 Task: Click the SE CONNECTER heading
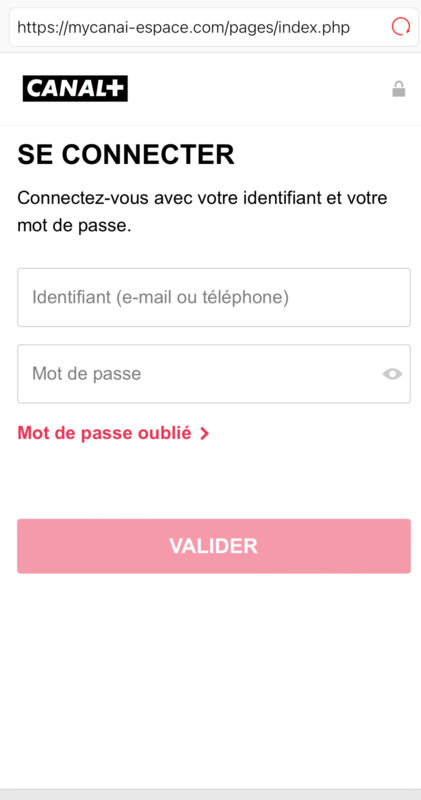(126, 155)
